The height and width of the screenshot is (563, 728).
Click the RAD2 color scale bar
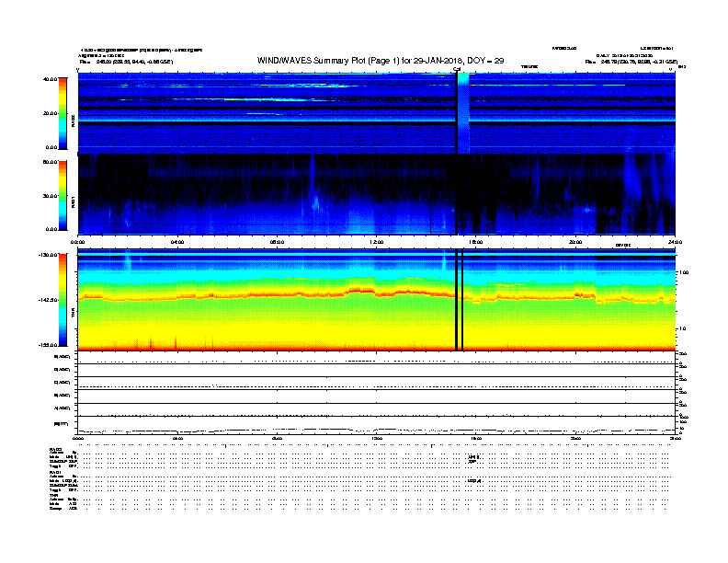pos(63,113)
